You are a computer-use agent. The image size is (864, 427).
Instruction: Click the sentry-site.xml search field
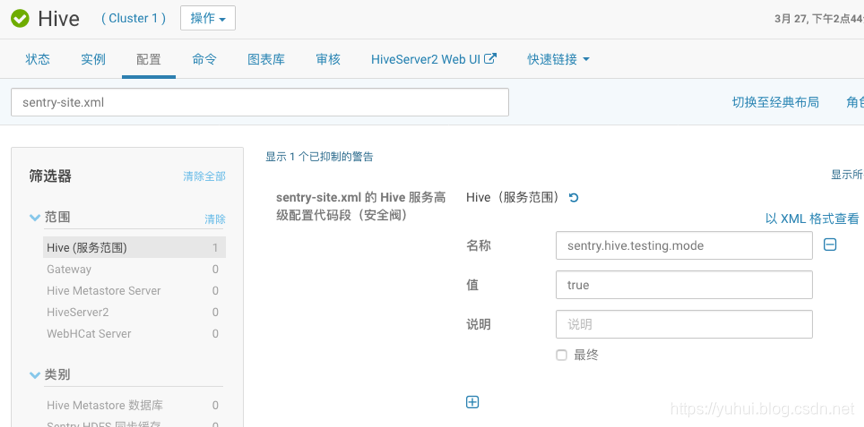(260, 102)
